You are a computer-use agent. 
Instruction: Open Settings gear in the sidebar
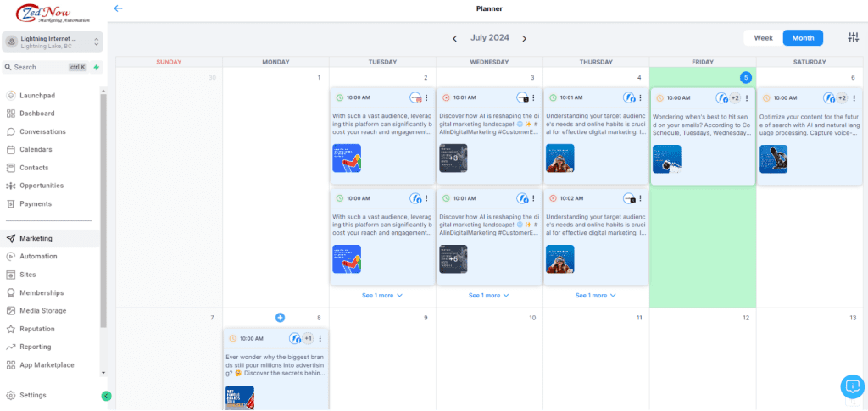pyautogui.click(x=32, y=395)
